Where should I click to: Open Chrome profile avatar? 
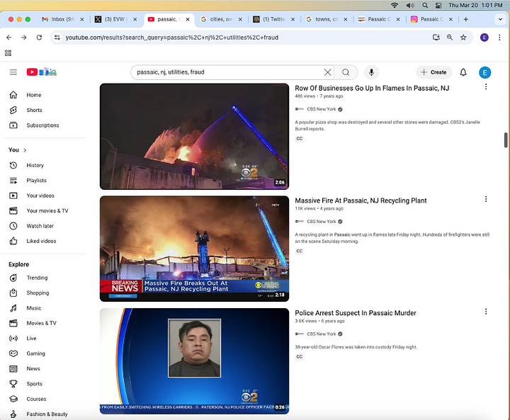[x=484, y=38]
